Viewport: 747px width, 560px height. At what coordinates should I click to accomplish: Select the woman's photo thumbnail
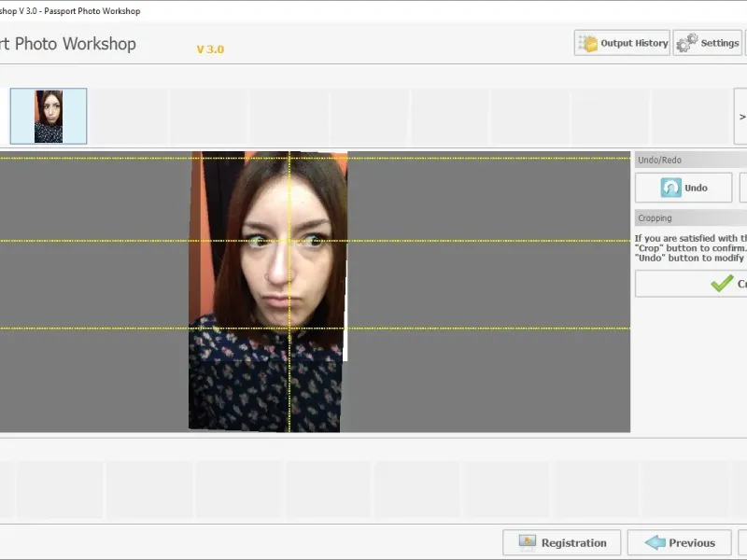tap(49, 117)
